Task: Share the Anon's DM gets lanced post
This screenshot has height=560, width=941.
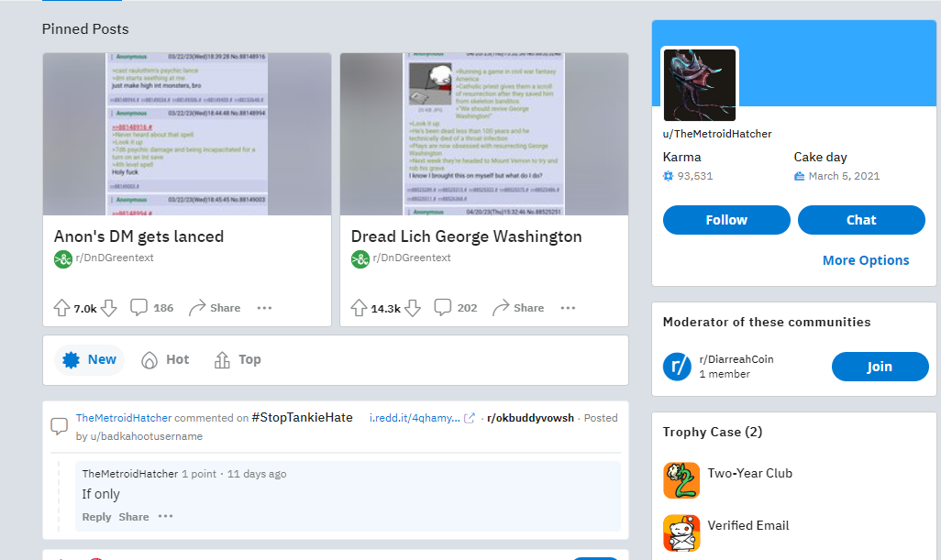Action: point(215,308)
